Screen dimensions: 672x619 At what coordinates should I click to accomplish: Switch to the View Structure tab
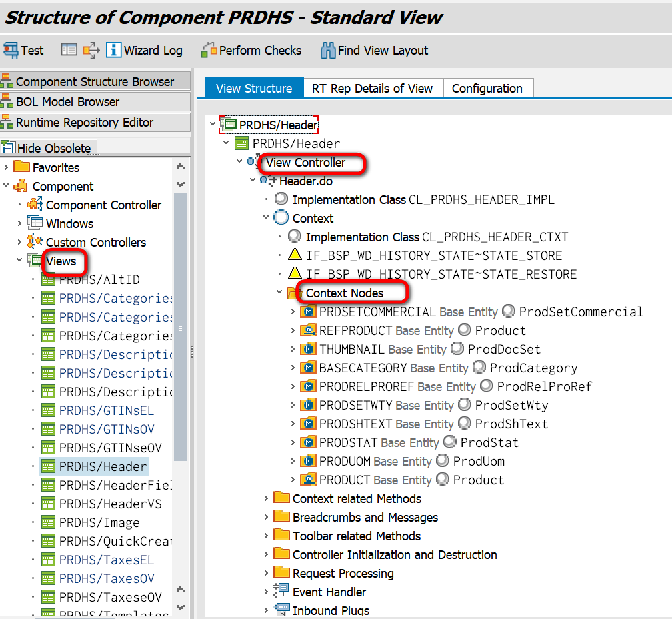254,88
